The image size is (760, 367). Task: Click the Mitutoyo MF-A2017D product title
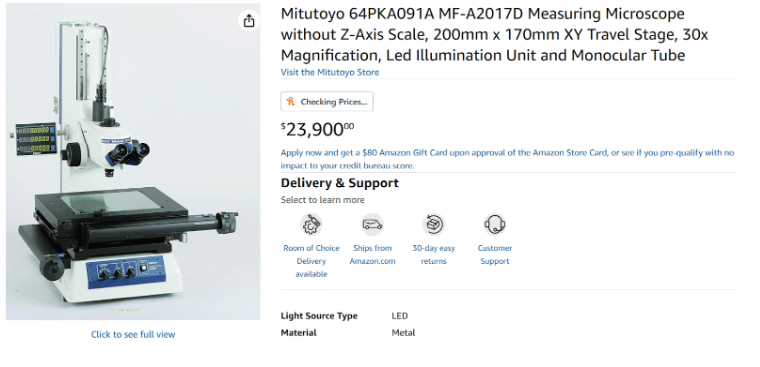[x=494, y=34]
